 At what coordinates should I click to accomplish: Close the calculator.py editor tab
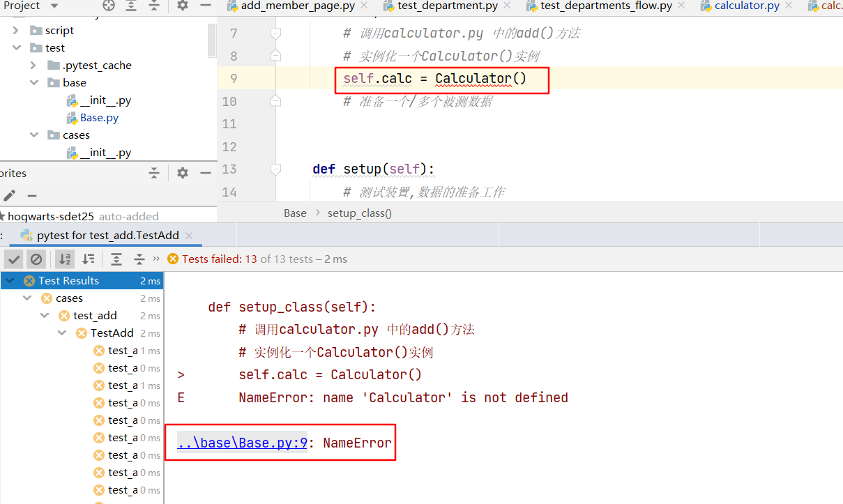click(x=789, y=6)
